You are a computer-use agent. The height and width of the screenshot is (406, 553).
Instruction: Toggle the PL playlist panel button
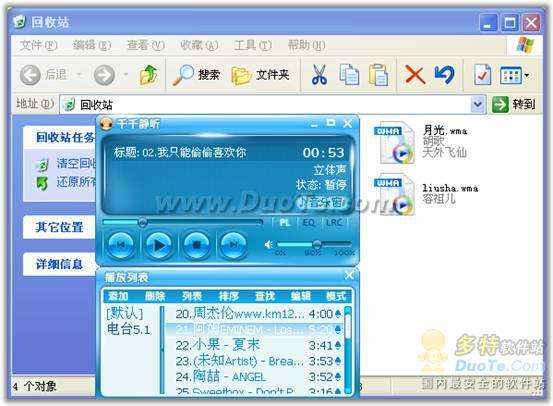point(285,223)
